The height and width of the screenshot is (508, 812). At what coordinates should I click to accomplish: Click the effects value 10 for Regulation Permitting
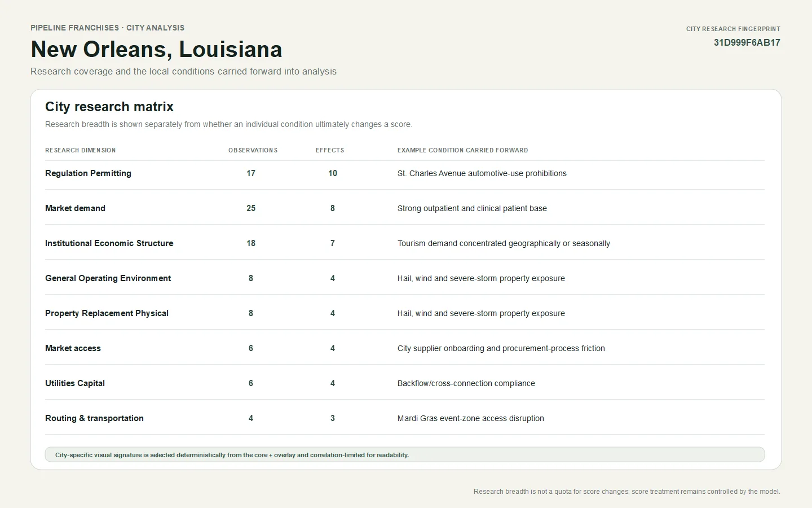[333, 173]
